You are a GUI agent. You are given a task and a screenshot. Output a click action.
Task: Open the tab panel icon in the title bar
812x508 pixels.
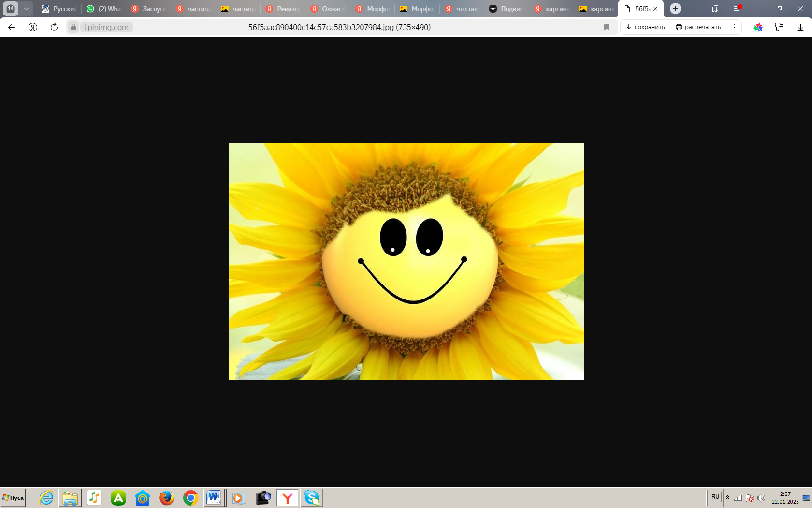tap(715, 9)
